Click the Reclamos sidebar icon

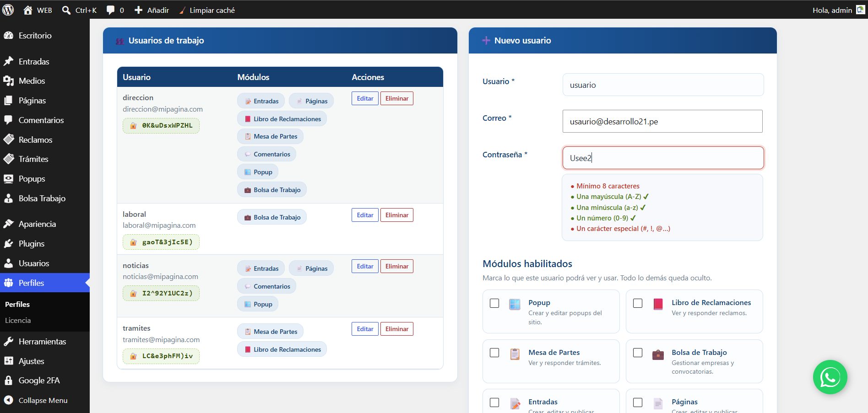(9, 139)
